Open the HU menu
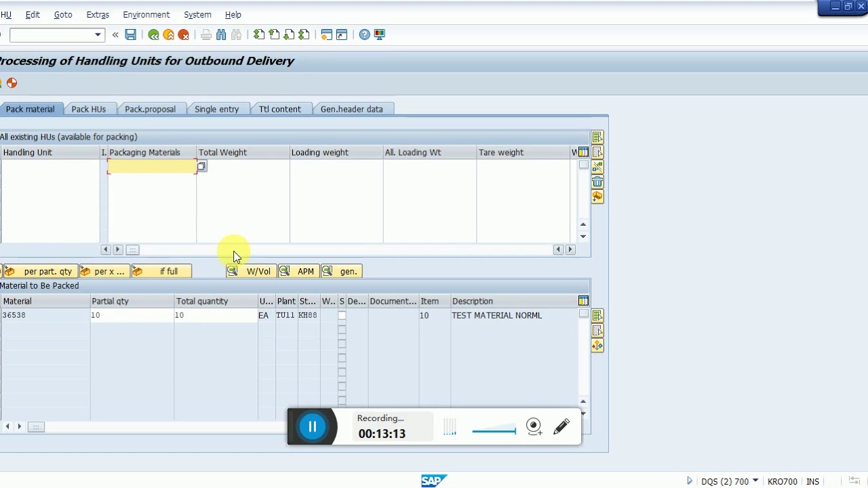 pyautogui.click(x=6, y=14)
